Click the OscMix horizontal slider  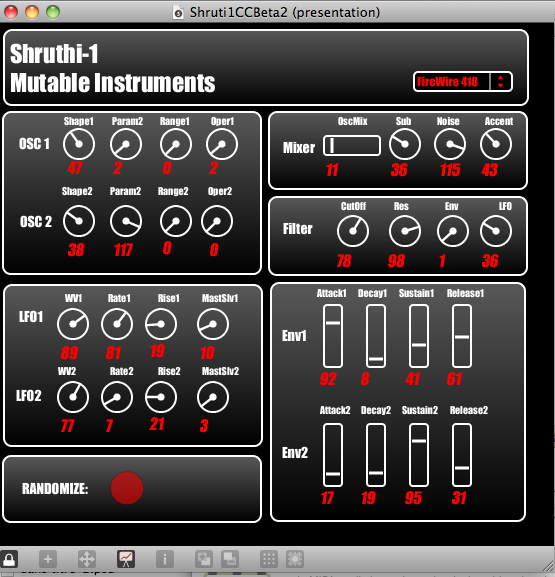(x=352, y=145)
